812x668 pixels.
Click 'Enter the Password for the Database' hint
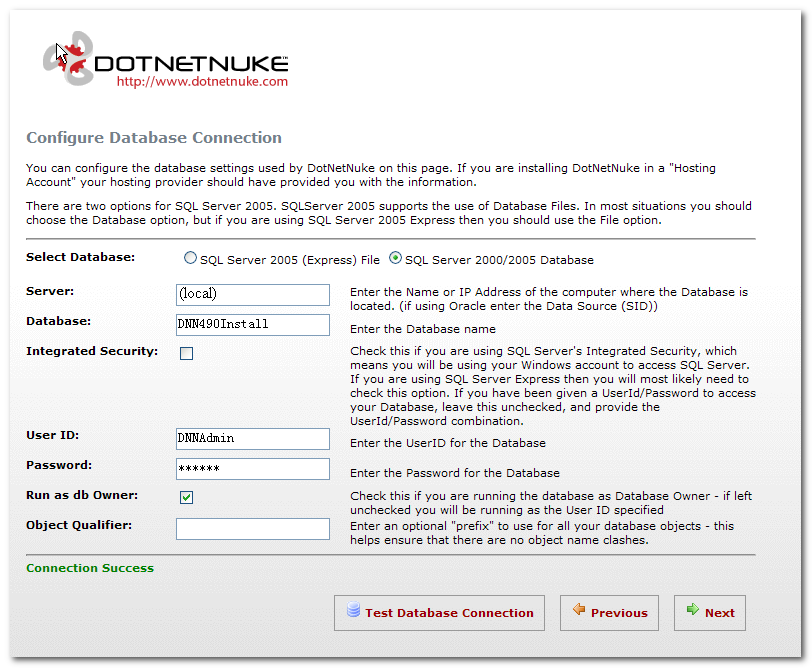click(455, 473)
